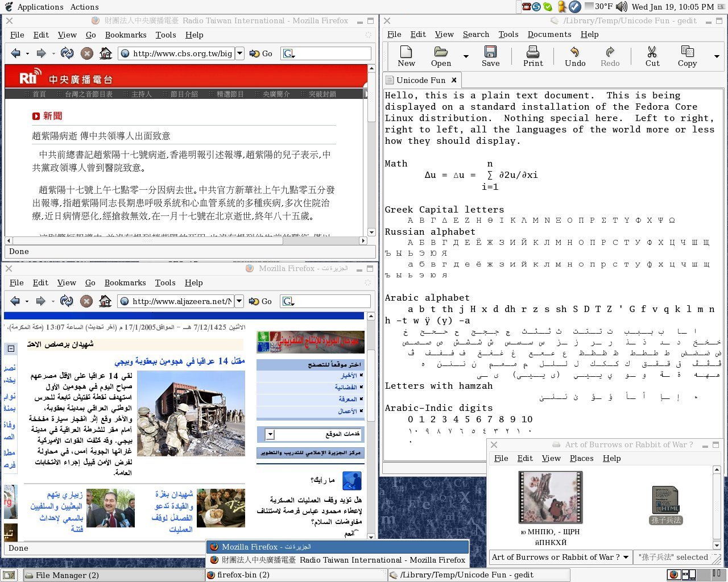Image resolution: width=728 pixels, height=582 pixels.
Task: Click المعرفة link in Al Jazeera sidebar
Action: tap(348, 399)
